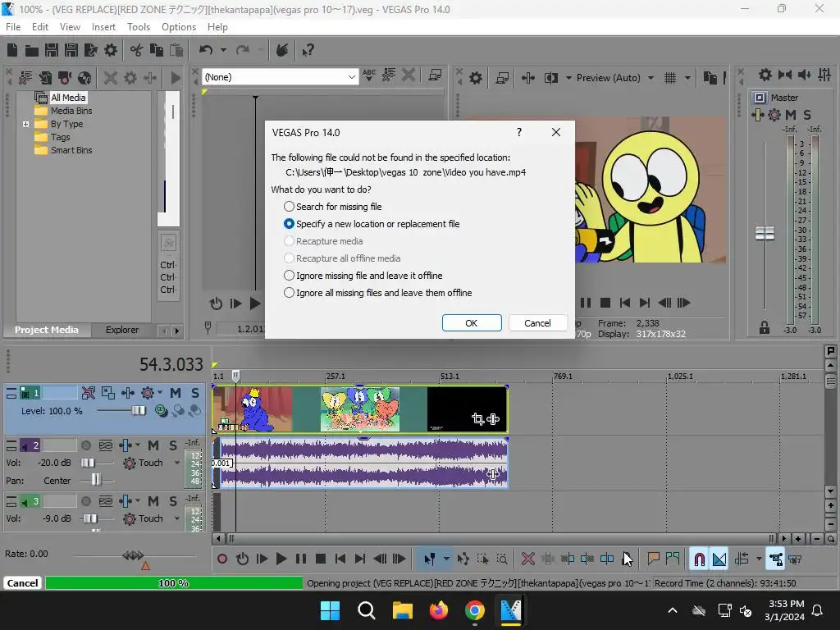Switch to the Project Media tab
840x630 pixels.
(47, 330)
